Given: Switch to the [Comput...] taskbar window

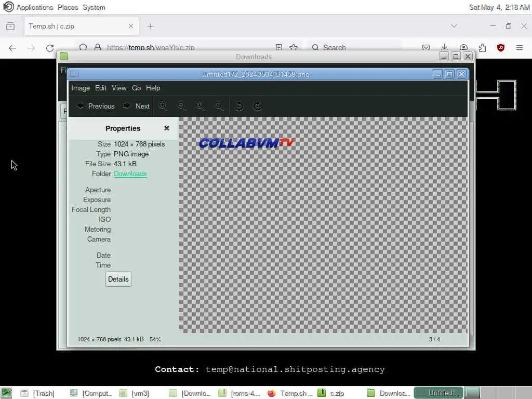Looking at the screenshot, I should (91, 393).
